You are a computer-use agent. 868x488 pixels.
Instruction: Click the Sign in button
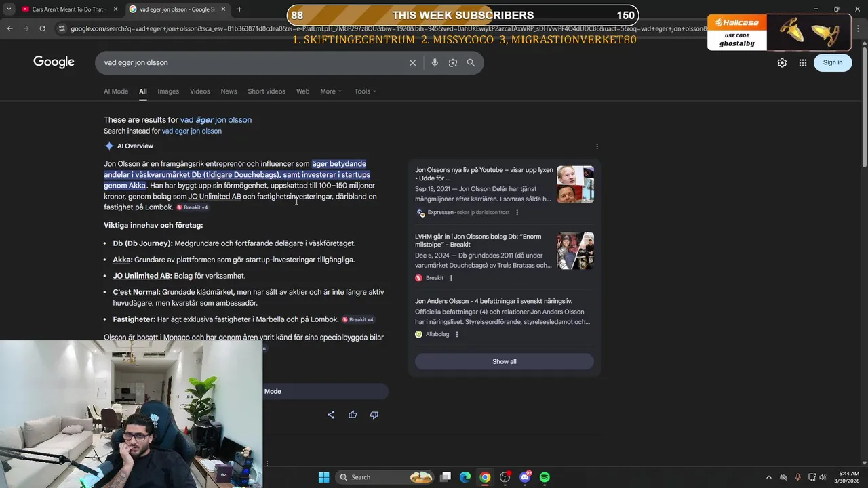pyautogui.click(x=833, y=62)
